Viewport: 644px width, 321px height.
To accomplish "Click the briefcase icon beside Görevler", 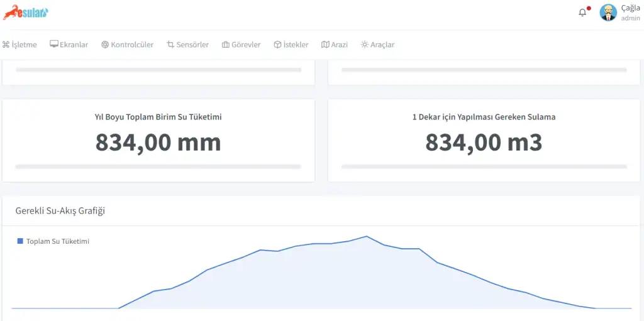I will (x=226, y=45).
